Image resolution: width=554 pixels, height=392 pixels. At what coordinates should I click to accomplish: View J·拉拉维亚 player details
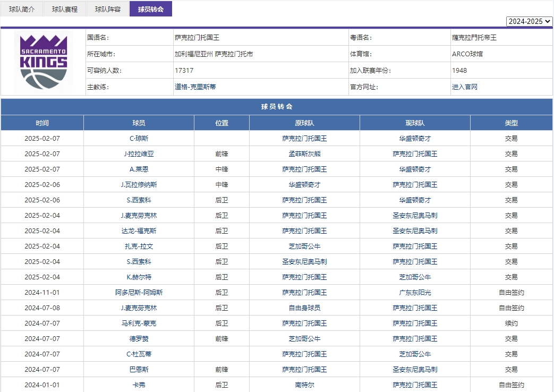tap(138, 154)
